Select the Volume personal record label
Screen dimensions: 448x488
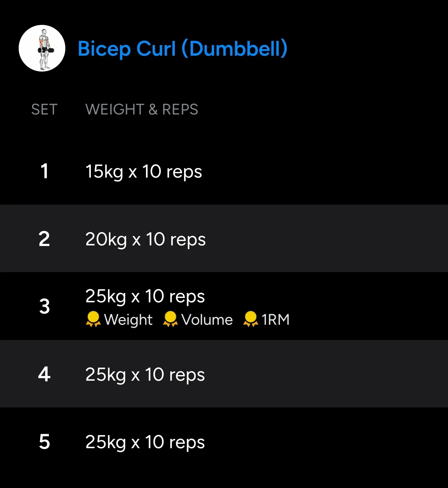(207, 320)
